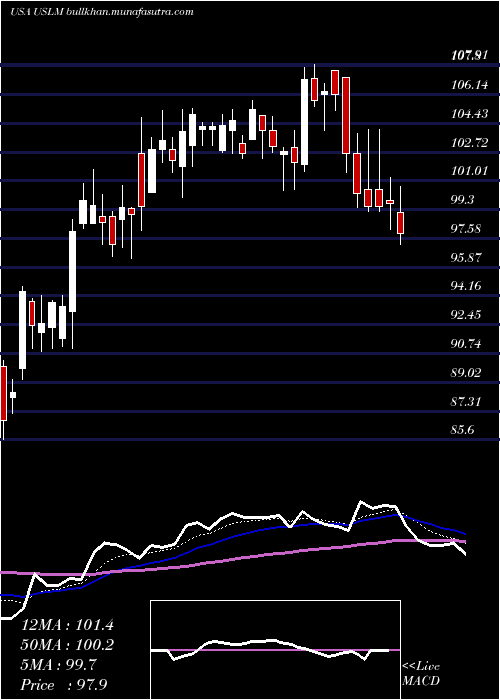Click the MACD inset chart panel
The image size is (500, 700).
point(275,650)
